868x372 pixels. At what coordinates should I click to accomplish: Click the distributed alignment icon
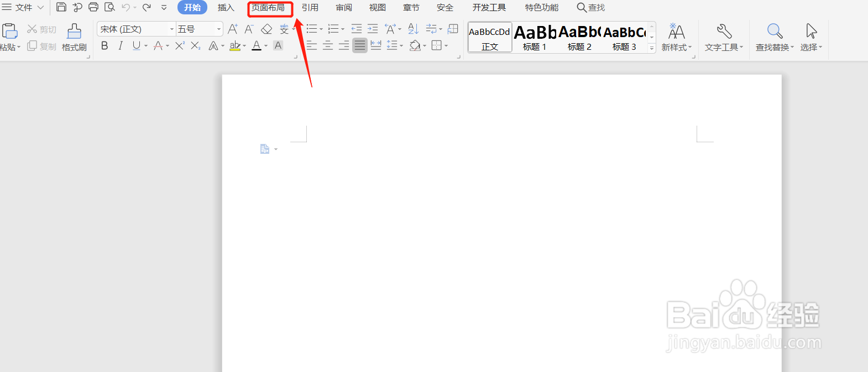point(376,45)
